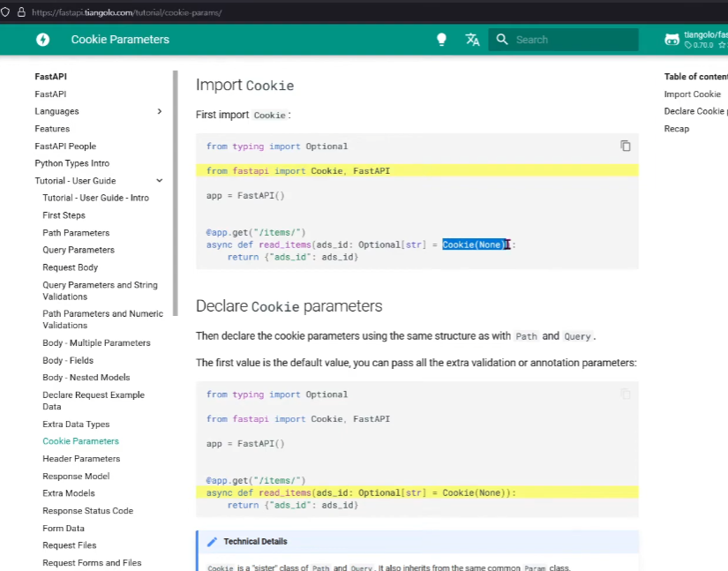The height and width of the screenshot is (571, 728).
Task: Jump to Import Cookie in table of contents
Action: tap(692, 94)
